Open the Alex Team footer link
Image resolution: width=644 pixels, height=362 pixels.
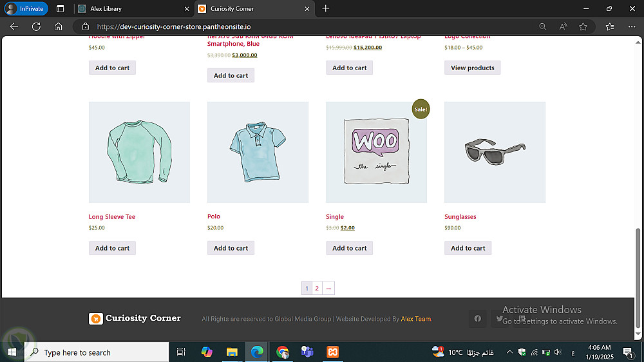coord(415,319)
